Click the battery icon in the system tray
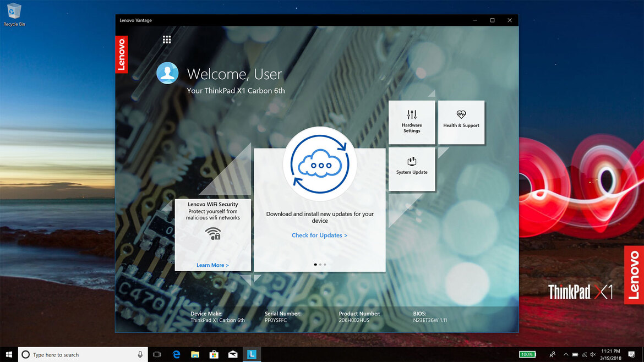 coord(575,355)
